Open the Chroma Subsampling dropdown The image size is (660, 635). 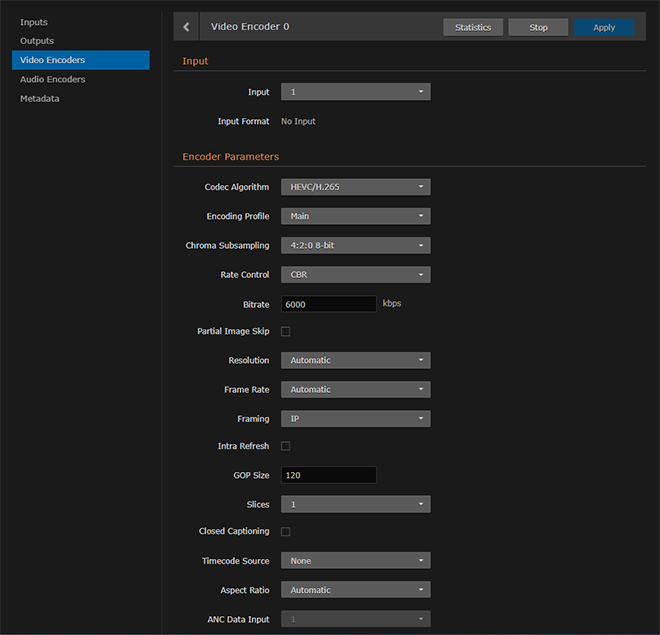click(355, 245)
